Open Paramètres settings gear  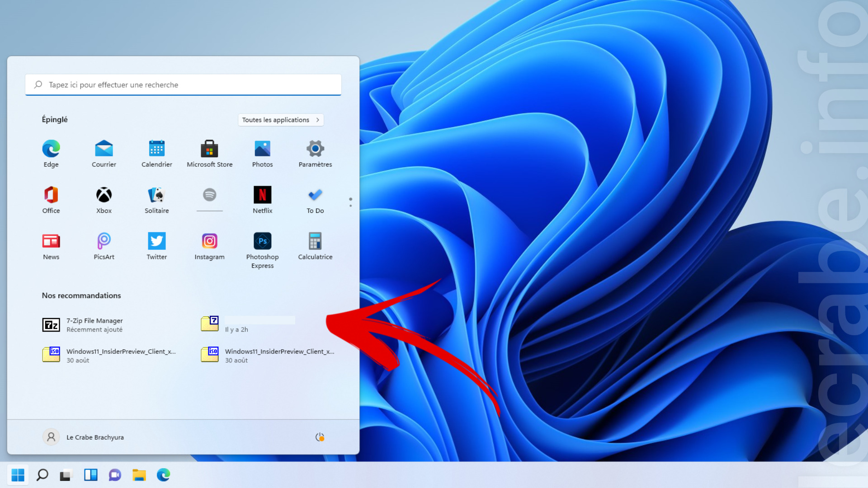pos(316,154)
